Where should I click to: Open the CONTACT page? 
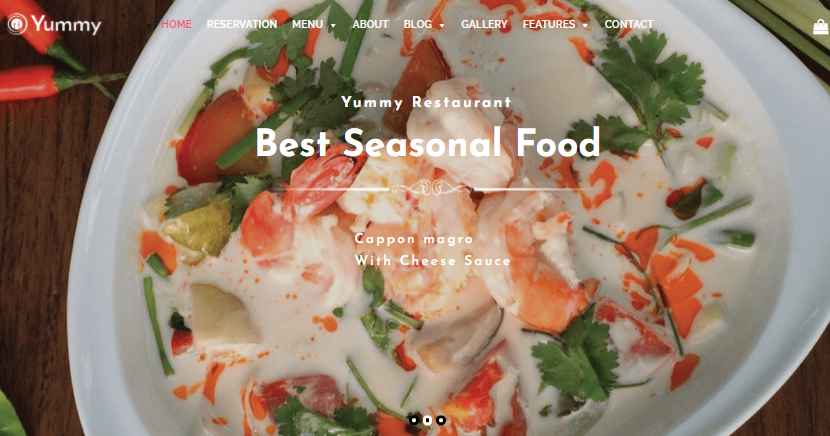[x=629, y=24]
